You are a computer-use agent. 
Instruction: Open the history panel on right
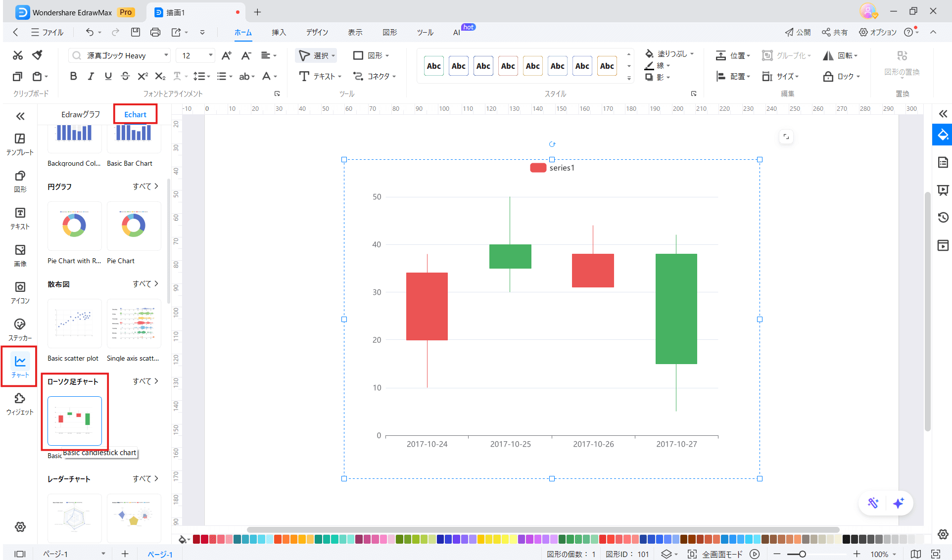(x=943, y=217)
